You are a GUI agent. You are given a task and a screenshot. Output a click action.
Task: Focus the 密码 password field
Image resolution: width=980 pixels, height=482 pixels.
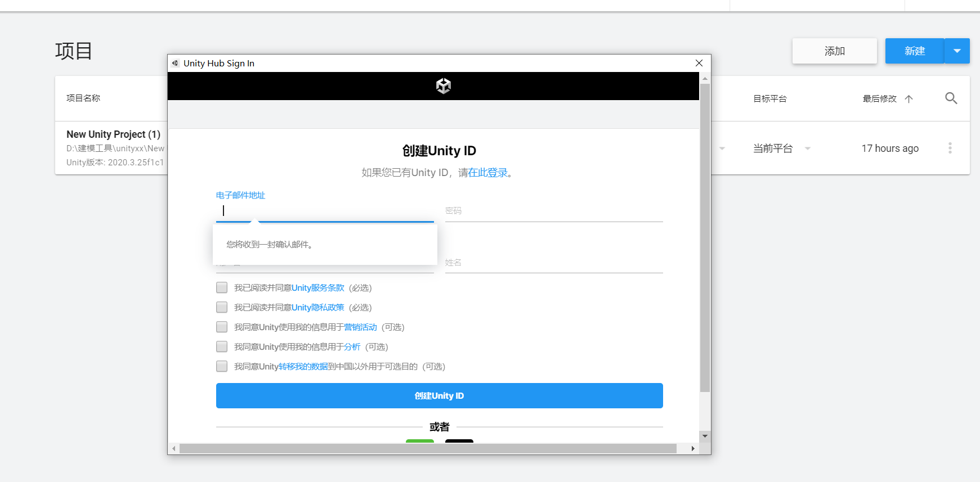pyautogui.click(x=554, y=210)
